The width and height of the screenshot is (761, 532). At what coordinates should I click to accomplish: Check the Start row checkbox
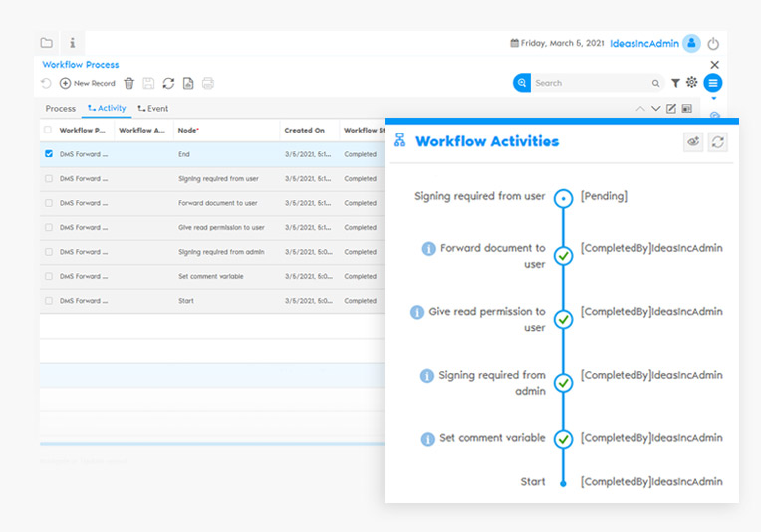49,301
